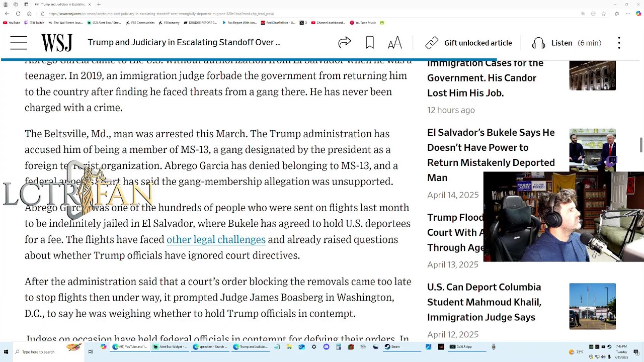Open The Wall Street Journal bookmark
644x362 pixels.
click(65, 23)
